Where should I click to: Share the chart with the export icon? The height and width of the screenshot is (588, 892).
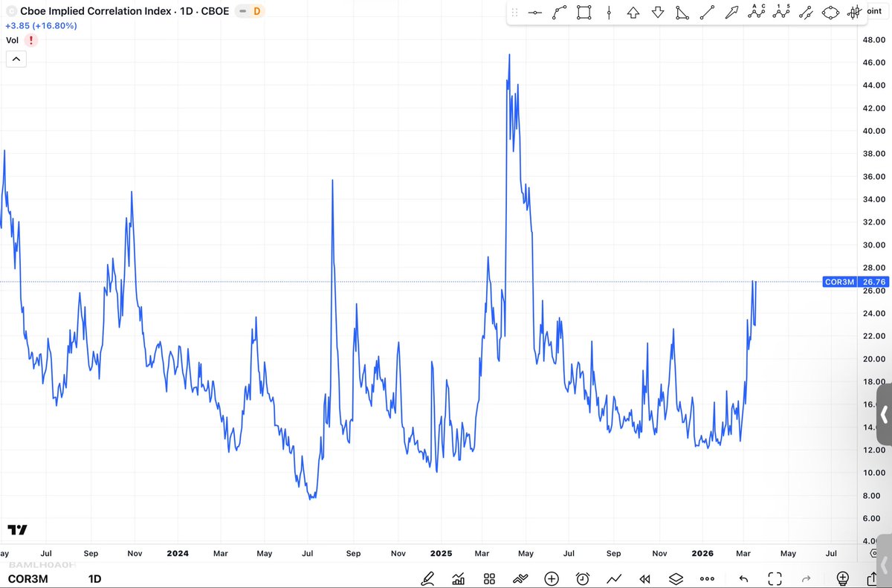point(873,578)
